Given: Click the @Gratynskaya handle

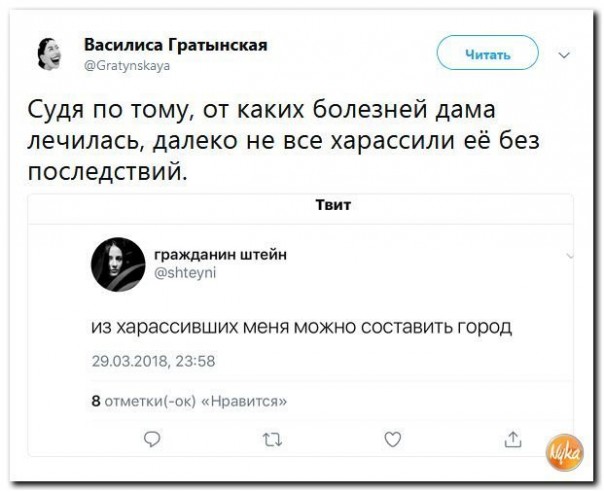Looking at the screenshot, I should click(x=127, y=66).
